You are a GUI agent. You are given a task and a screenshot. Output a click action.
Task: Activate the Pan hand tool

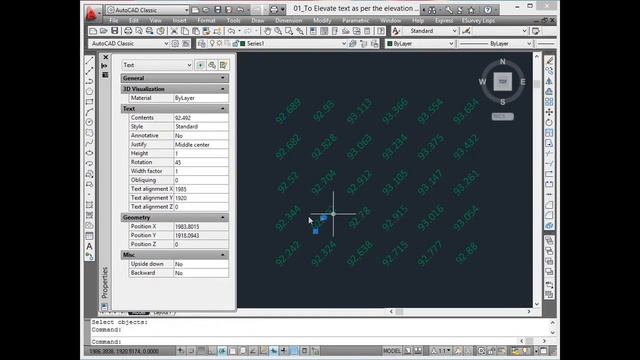click(x=267, y=31)
